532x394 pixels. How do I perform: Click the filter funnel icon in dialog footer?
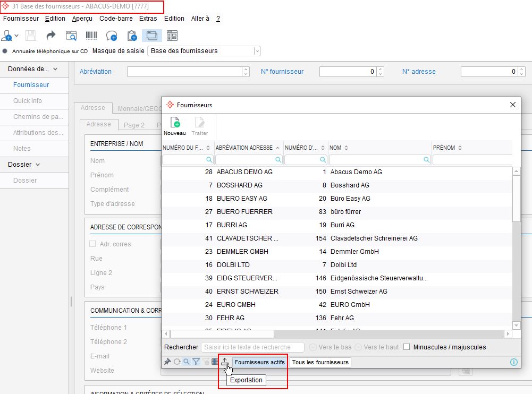[x=196, y=362]
